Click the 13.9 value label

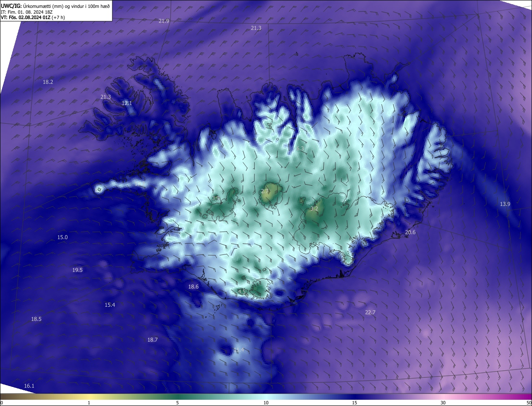505,204
